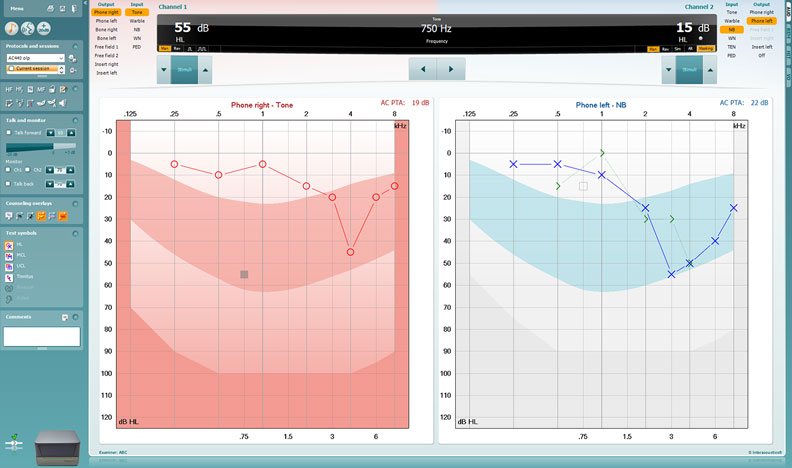Increase frequency with the right arrow
The height and width of the screenshot is (468, 792).
click(451, 69)
